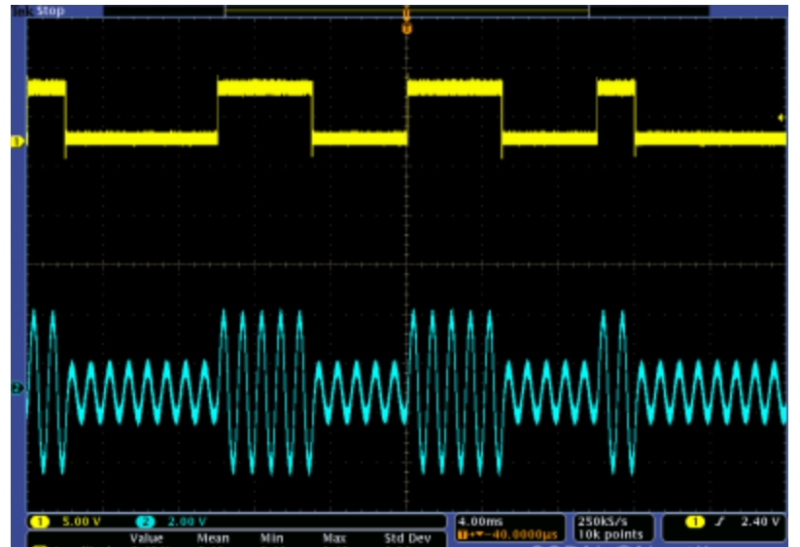Click the yellow channel 1 ground marker
Image resolution: width=800 pixels, height=547 pixels.
[16, 143]
